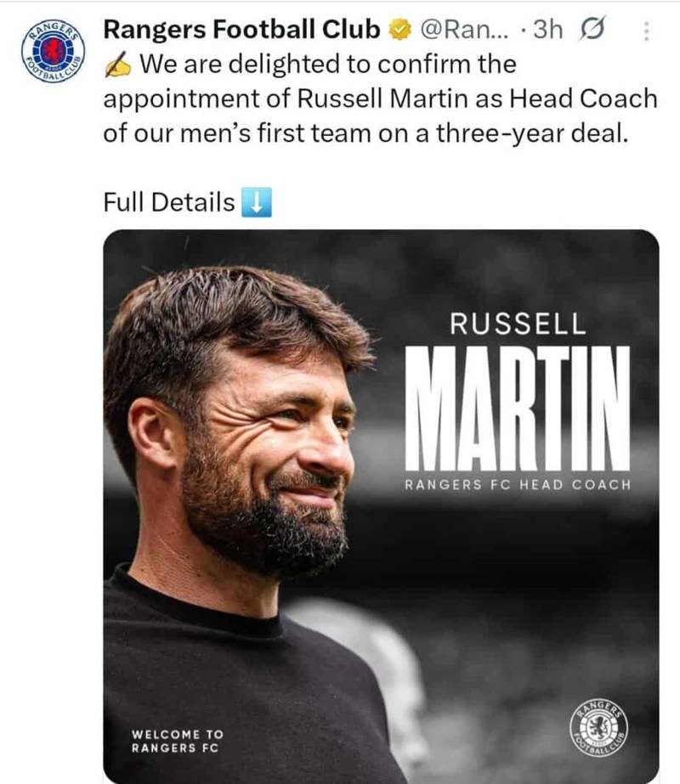Click the gold verified badge
Viewport: 680px width, 784px height.
pos(398,31)
